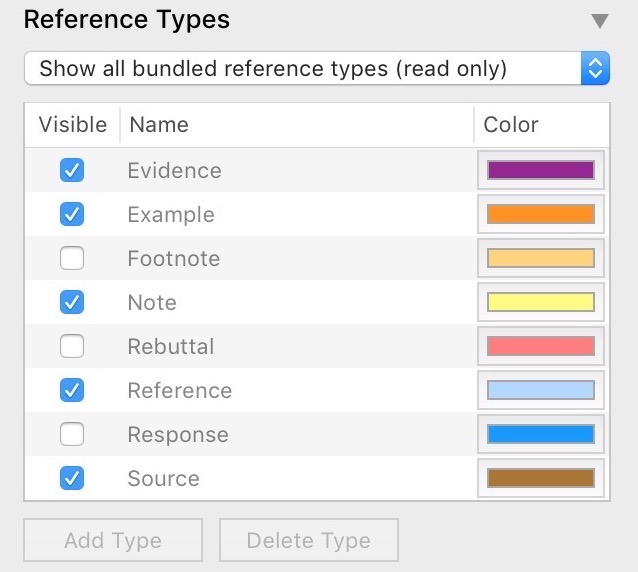Uncheck the Source visible checkbox

coord(72,478)
